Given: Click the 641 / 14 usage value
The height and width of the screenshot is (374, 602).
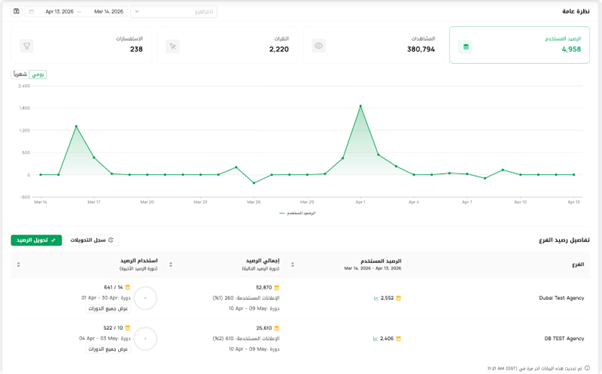Looking at the screenshot, I should pos(113,287).
